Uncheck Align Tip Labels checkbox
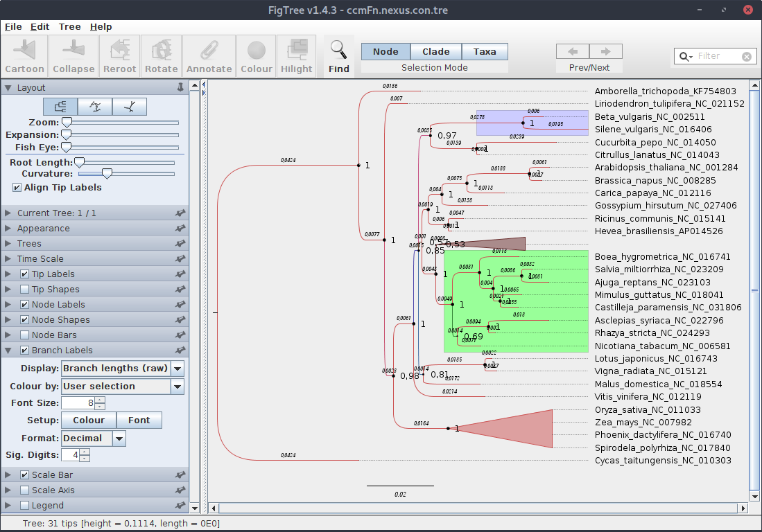 tap(17, 188)
